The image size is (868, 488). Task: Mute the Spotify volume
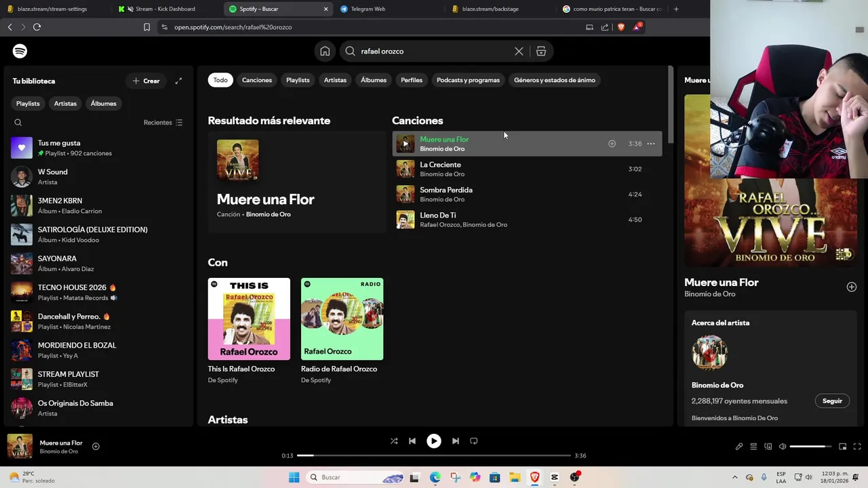(783, 447)
